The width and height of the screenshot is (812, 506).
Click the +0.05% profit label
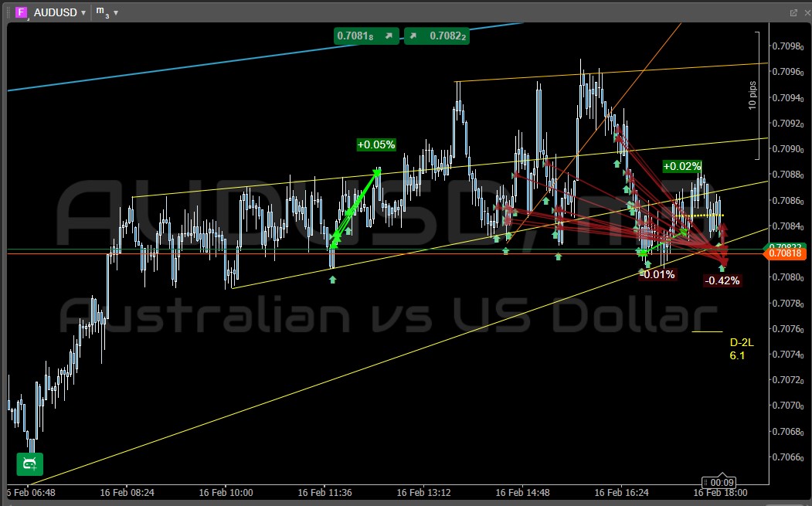(x=376, y=144)
